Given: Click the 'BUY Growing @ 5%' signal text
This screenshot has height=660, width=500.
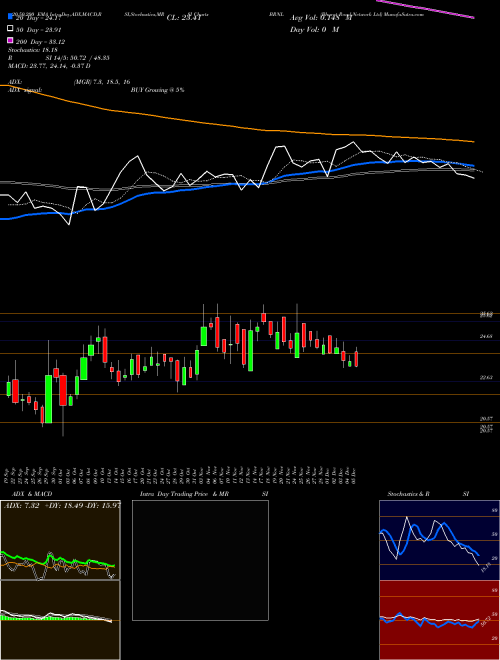Looking at the screenshot, I should pos(157,90).
